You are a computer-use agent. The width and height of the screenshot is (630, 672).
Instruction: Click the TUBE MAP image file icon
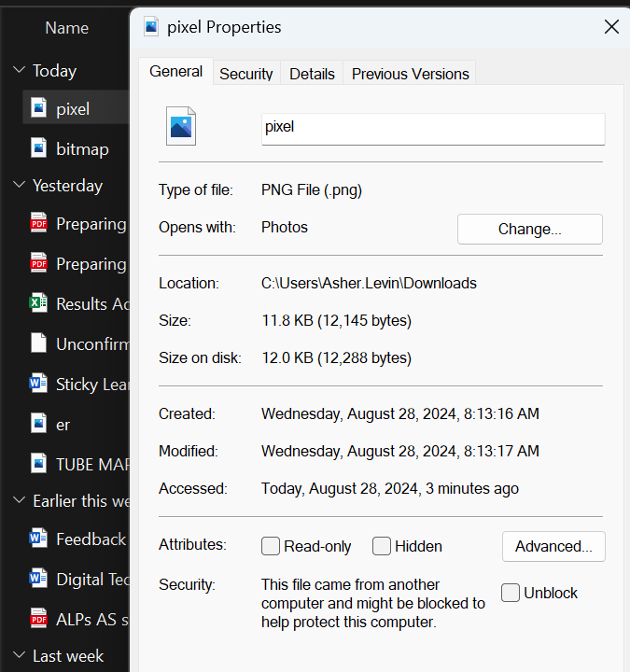click(38, 463)
